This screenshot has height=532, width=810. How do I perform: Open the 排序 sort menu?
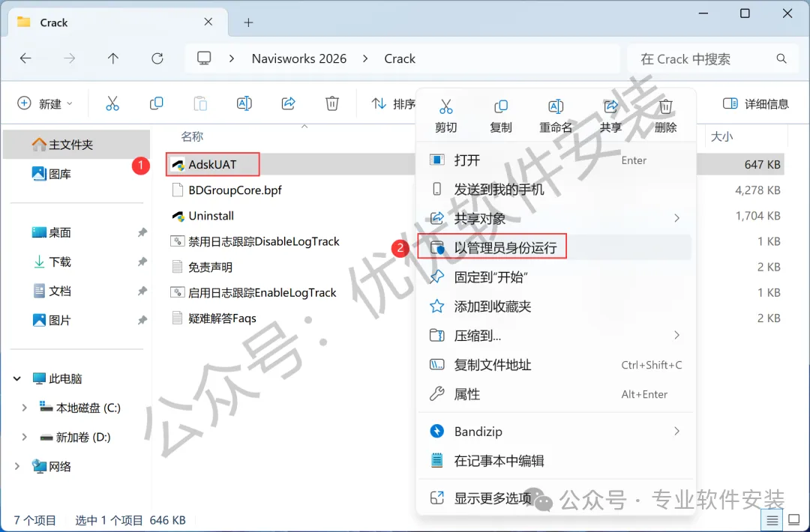(x=394, y=103)
